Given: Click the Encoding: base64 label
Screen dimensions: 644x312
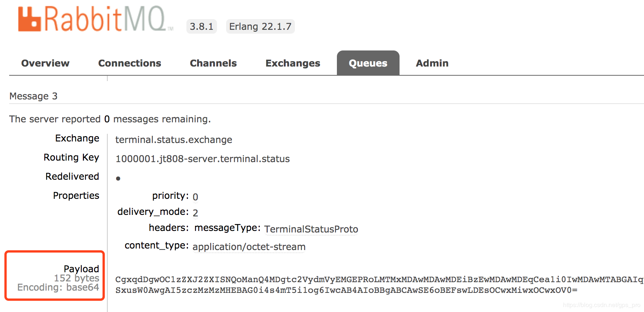Looking at the screenshot, I should pos(58,287).
